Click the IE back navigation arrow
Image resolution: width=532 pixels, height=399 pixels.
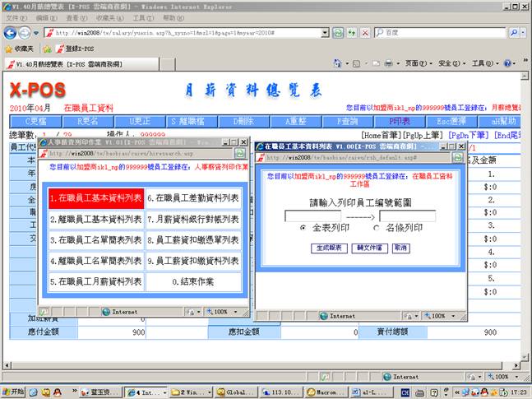[x=11, y=32]
